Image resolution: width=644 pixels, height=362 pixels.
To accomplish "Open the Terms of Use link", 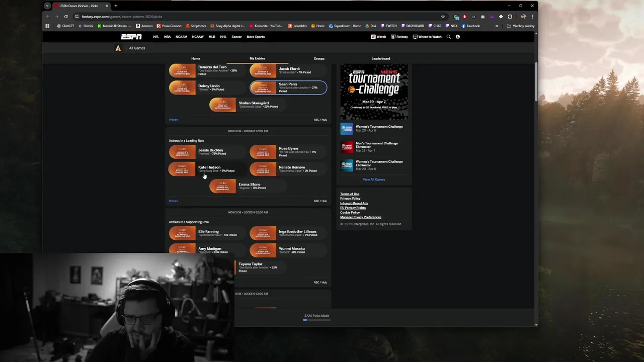I will click(x=350, y=194).
